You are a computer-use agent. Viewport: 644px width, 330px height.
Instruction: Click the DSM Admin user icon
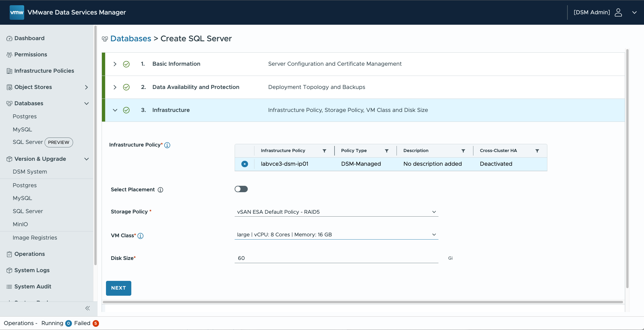tap(618, 12)
